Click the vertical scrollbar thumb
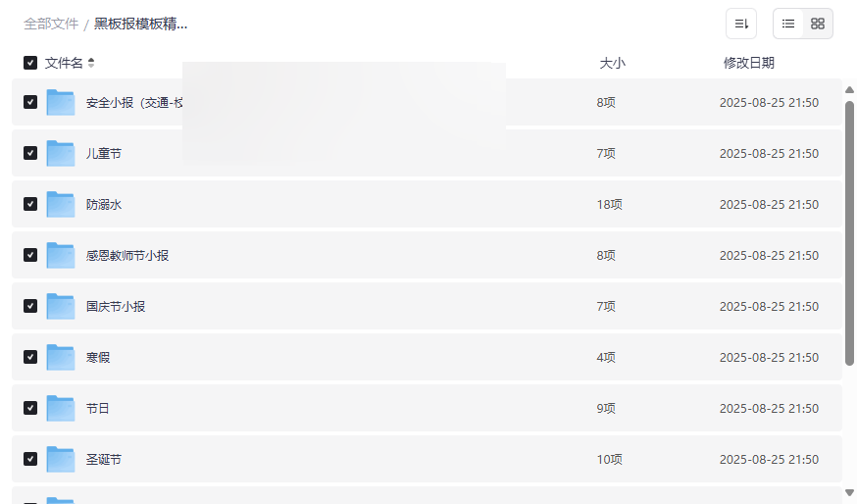857x504 pixels. tap(849, 231)
